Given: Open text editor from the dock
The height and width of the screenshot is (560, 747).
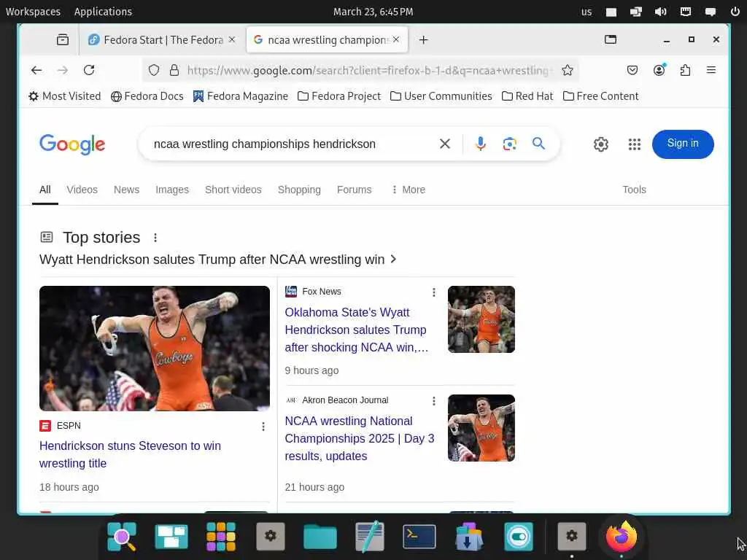Looking at the screenshot, I should pos(370,536).
